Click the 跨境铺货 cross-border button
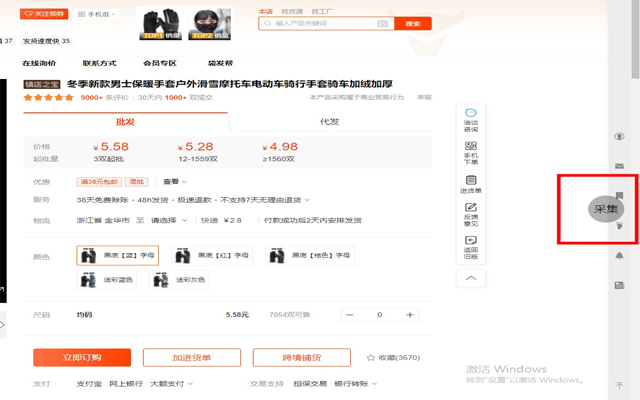 pos(302,358)
